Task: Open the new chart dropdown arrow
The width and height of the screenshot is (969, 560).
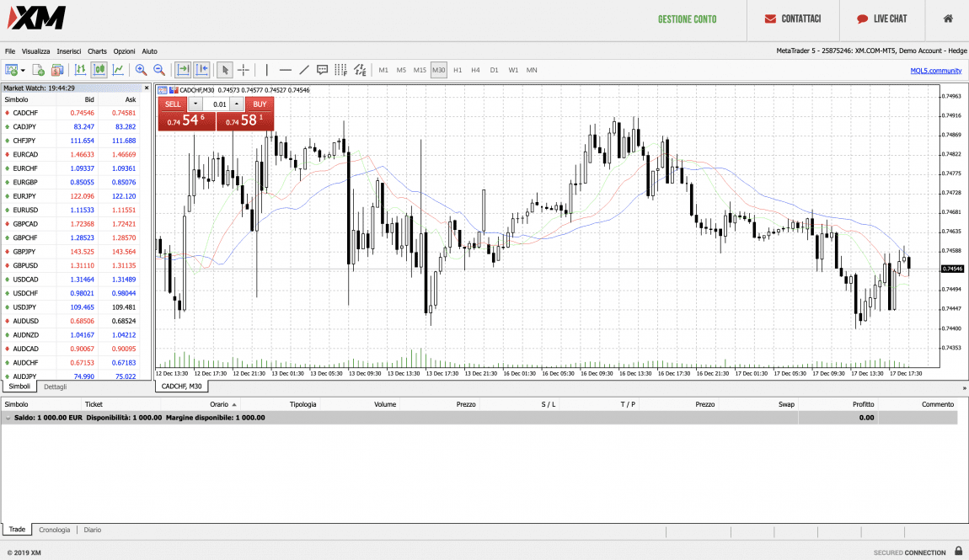Action: pos(23,70)
